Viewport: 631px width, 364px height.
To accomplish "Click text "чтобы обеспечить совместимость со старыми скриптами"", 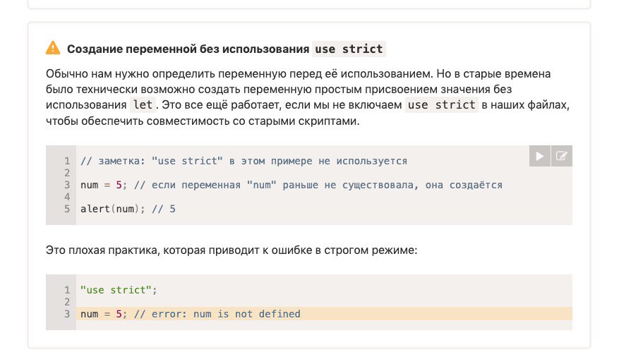I will tap(203, 121).
